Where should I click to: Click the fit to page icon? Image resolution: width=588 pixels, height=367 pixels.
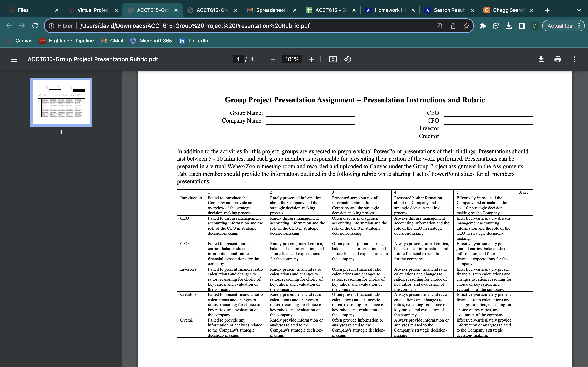333,59
